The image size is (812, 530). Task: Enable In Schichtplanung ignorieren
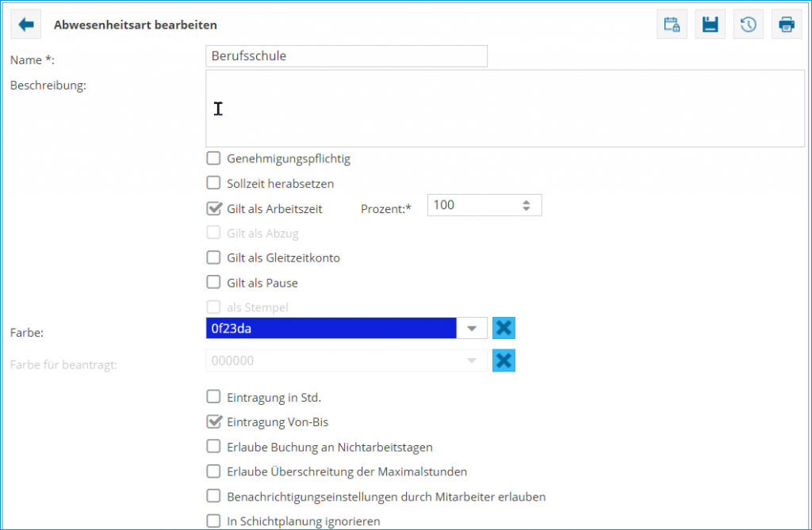tap(213, 521)
